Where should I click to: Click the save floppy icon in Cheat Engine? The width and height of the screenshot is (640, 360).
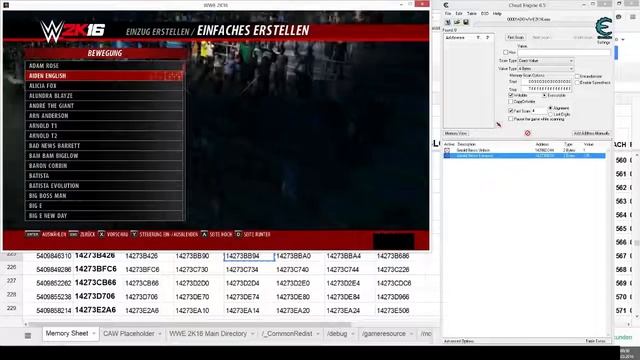(x=465, y=22)
